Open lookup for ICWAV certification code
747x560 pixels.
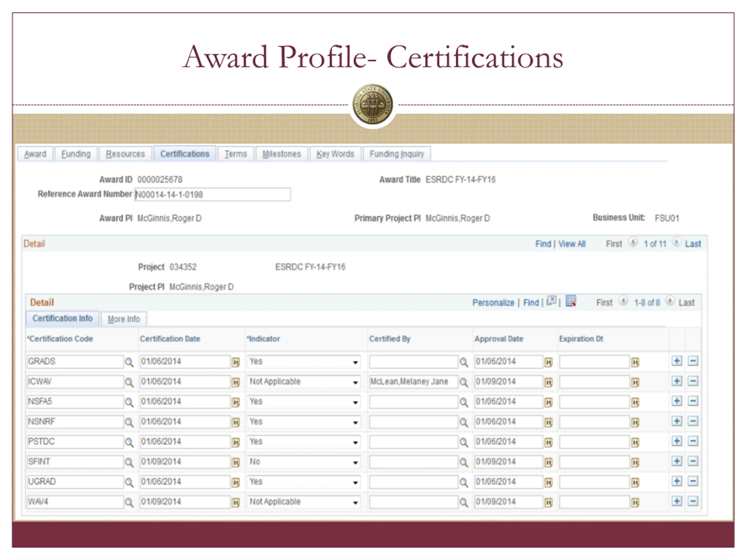click(x=129, y=382)
